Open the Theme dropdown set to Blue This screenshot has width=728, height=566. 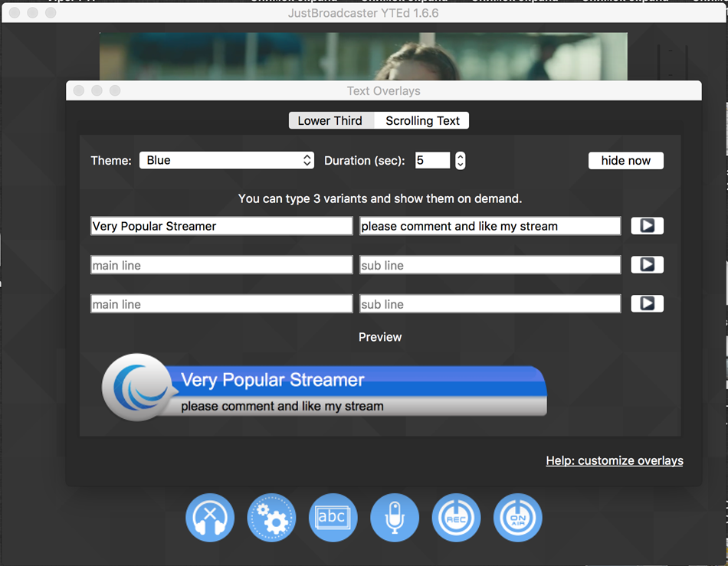click(x=226, y=160)
